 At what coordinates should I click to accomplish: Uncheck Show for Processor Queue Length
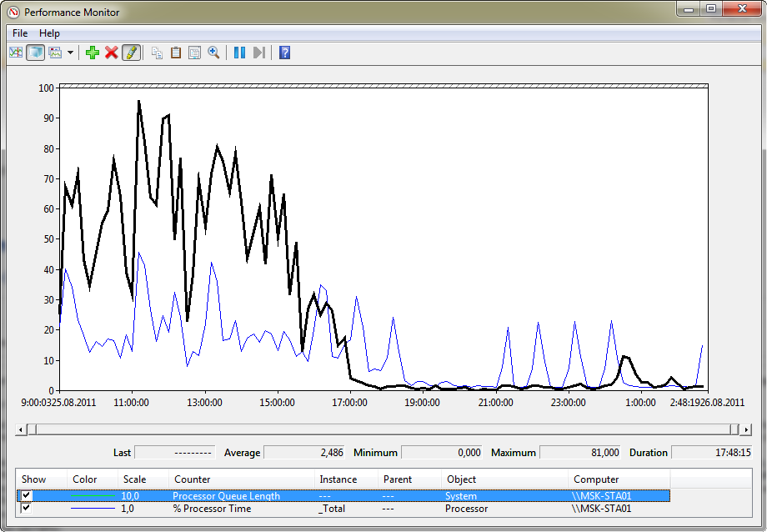28,496
